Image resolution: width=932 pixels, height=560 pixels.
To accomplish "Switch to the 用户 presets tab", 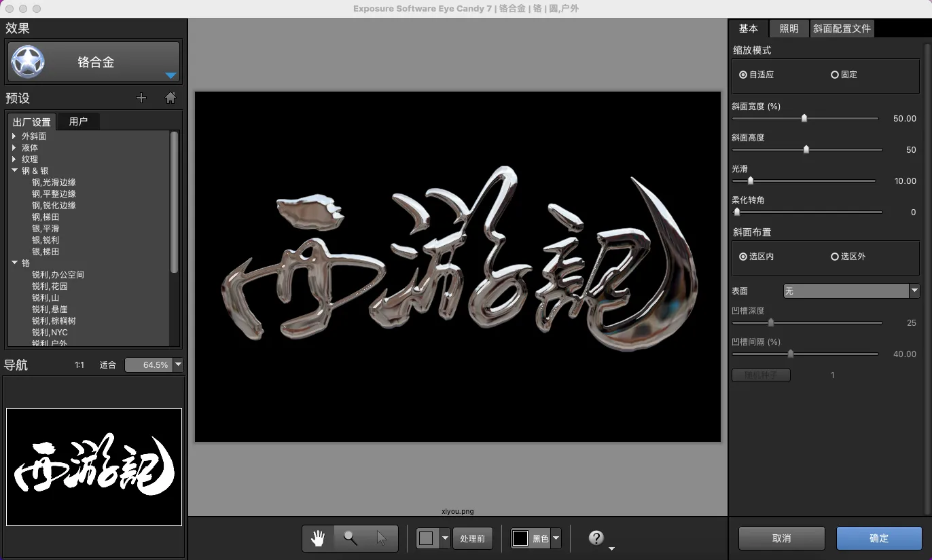I will click(x=78, y=122).
